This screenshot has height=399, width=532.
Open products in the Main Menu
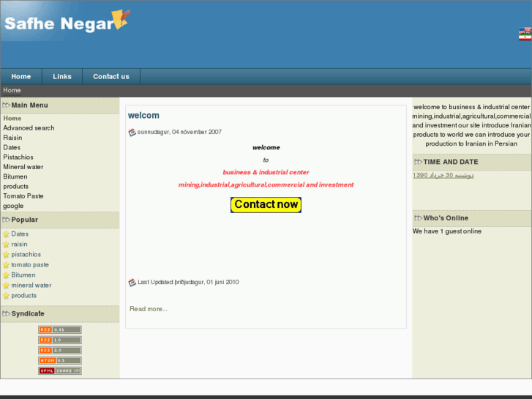point(16,187)
